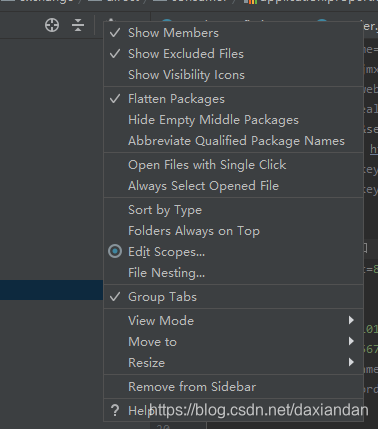Image resolution: width=378 pixels, height=429 pixels.
Task: Enable Always Select Opened File
Action: click(x=233, y=186)
